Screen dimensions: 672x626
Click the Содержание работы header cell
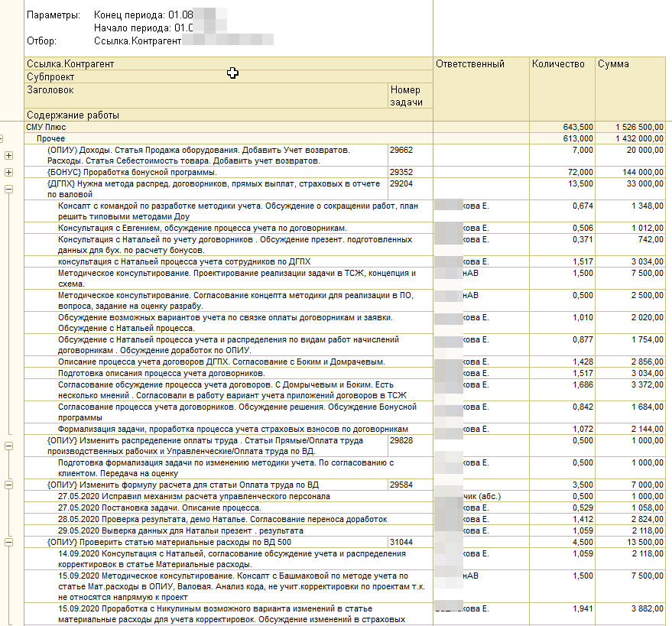[229, 115]
